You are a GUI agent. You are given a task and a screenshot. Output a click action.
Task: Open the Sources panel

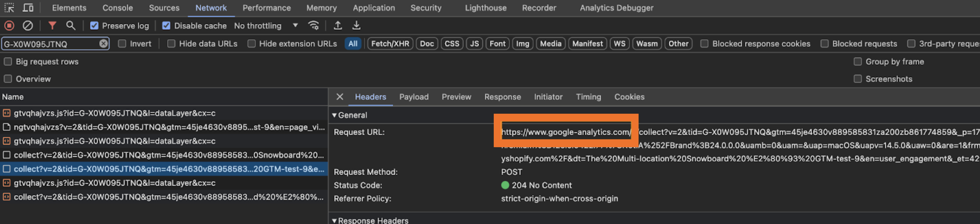(164, 8)
